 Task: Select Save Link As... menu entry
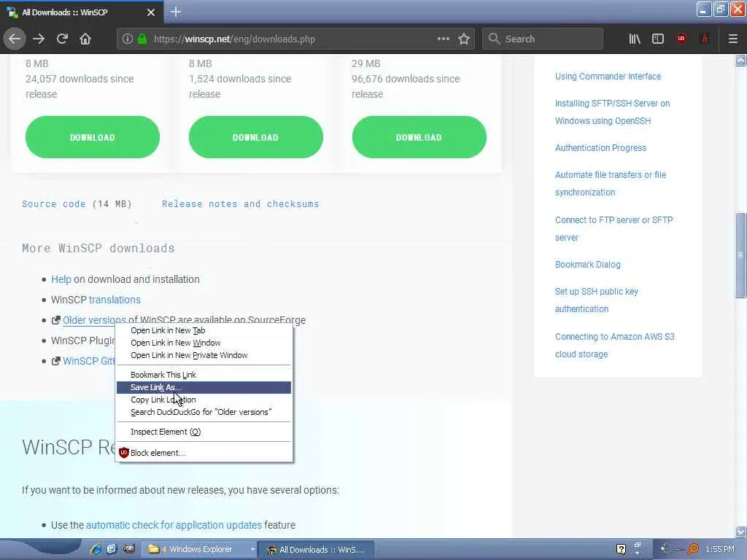click(x=204, y=387)
